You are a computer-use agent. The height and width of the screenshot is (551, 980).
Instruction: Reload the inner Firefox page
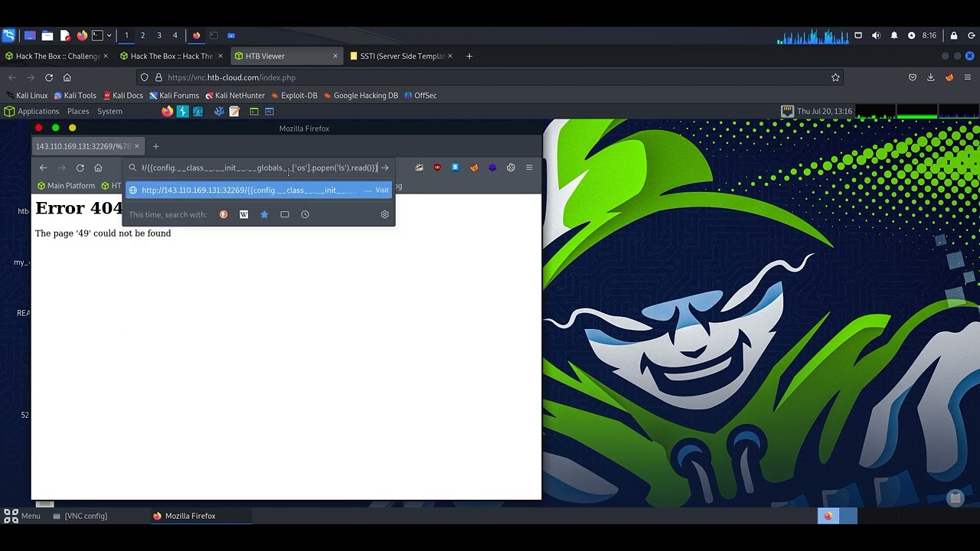(x=80, y=168)
